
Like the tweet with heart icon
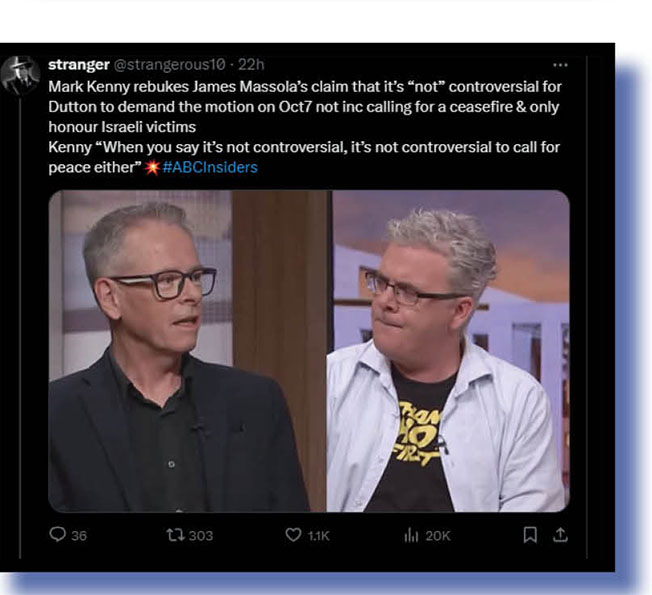coord(293,535)
